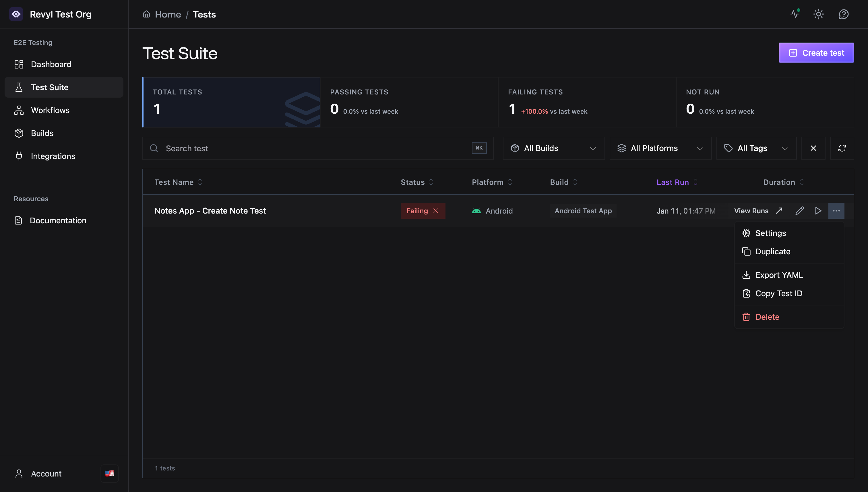Choose Copy Test ID in the menu

tap(779, 293)
